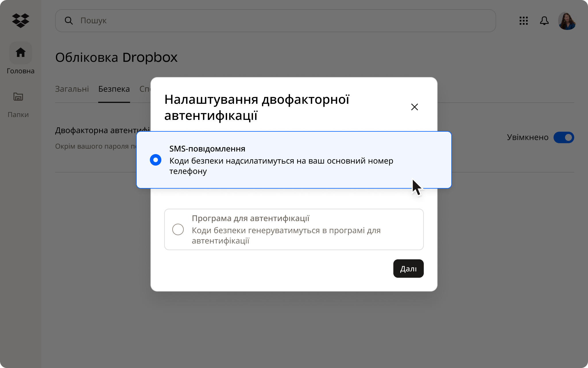588x368 pixels.
Task: Open the user profile avatar
Action: click(567, 21)
